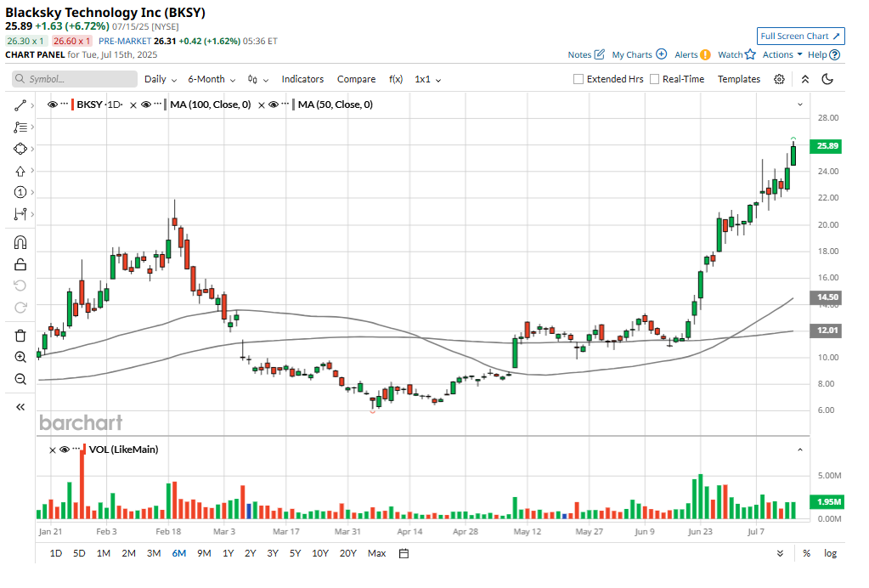869x588 pixels.
Task: Click the red BKSY series color marker
Action: click(72, 105)
